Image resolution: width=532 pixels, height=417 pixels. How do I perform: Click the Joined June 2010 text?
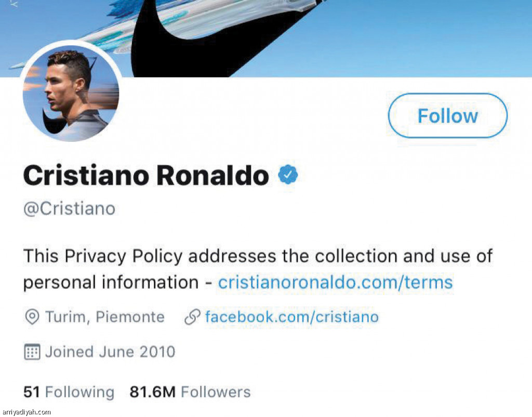pyautogui.click(x=110, y=352)
